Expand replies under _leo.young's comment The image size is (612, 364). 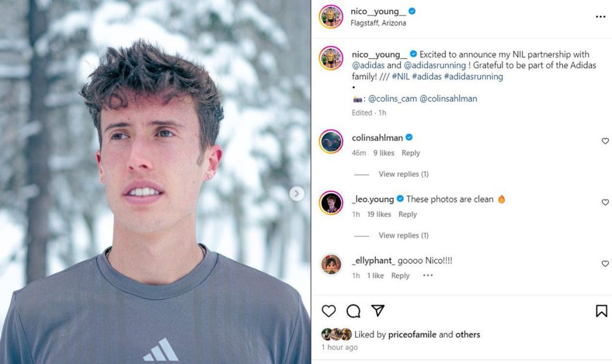point(403,235)
